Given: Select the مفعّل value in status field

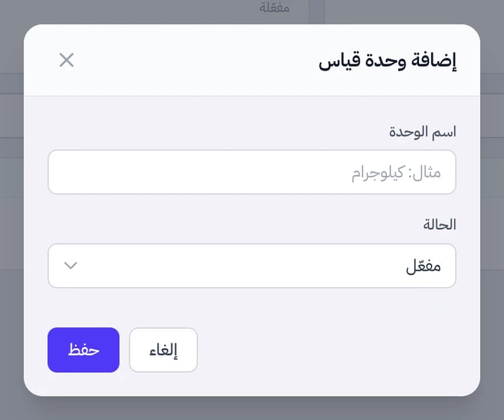Looking at the screenshot, I should (423, 266).
